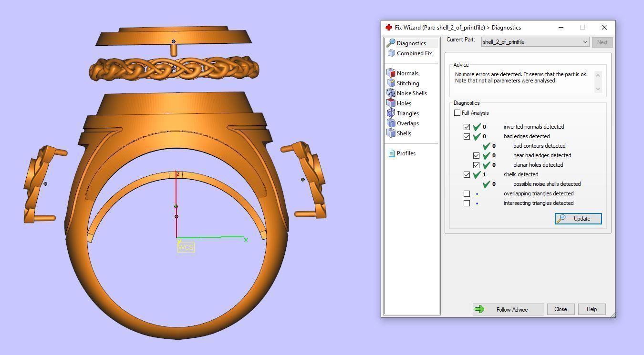Uncheck near bad edges detected checkbox
Screen dimensions: 644x355
coord(476,155)
